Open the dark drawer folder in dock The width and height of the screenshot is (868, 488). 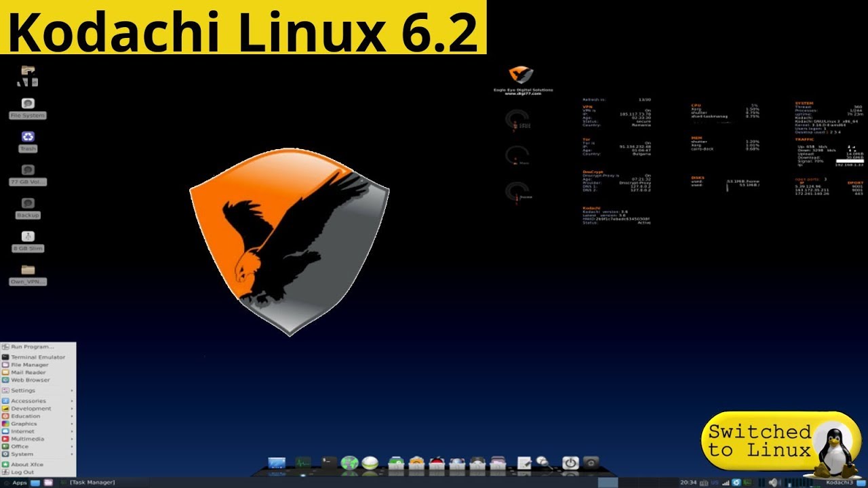[x=477, y=464]
